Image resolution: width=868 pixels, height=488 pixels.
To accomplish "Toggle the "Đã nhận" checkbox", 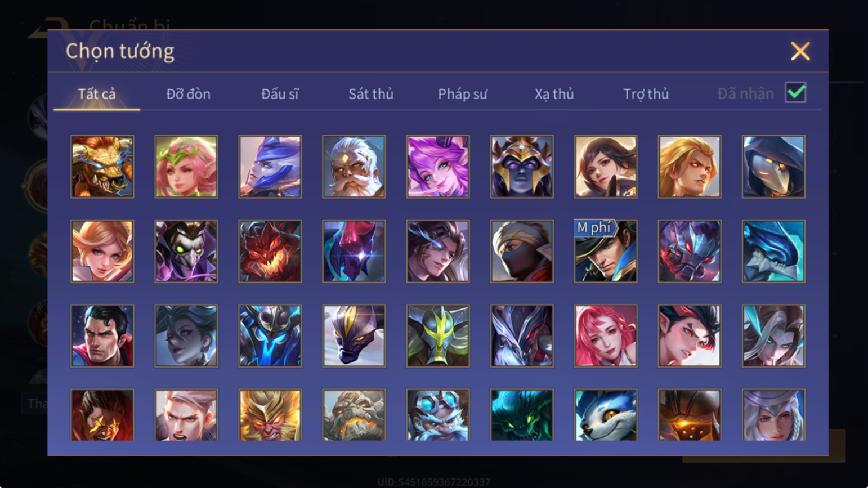I will [795, 92].
